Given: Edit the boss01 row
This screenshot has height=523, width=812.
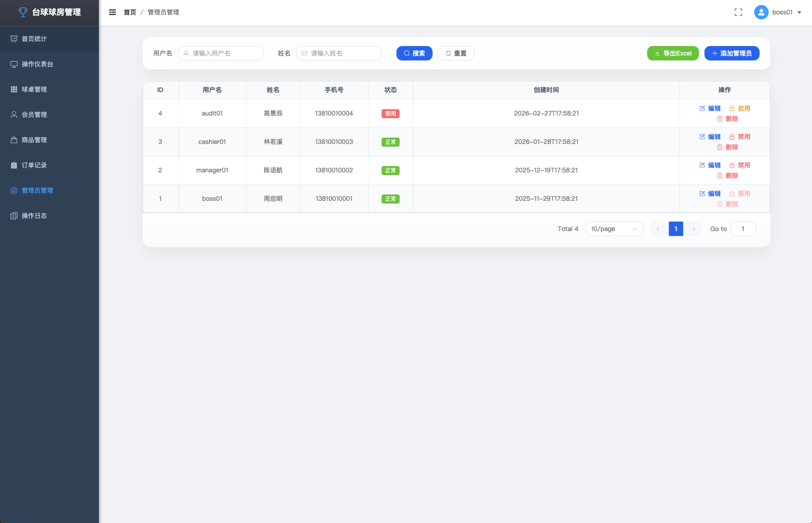Looking at the screenshot, I should click(x=710, y=194).
